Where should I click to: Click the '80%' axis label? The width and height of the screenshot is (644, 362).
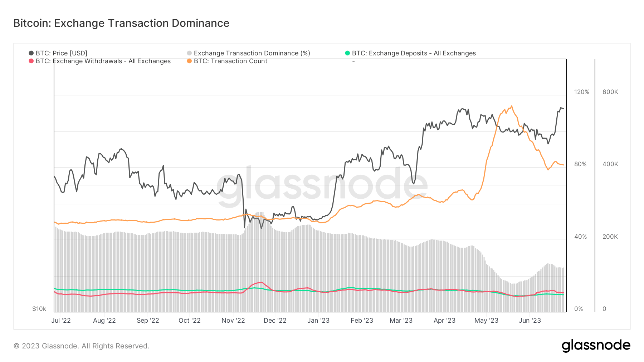580,164
